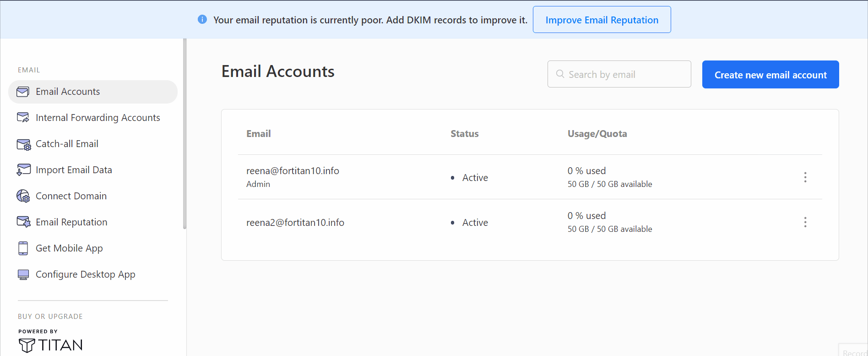Click the BUY OR UPGRADE section label
Viewport: 868px width, 356px height.
(x=50, y=317)
